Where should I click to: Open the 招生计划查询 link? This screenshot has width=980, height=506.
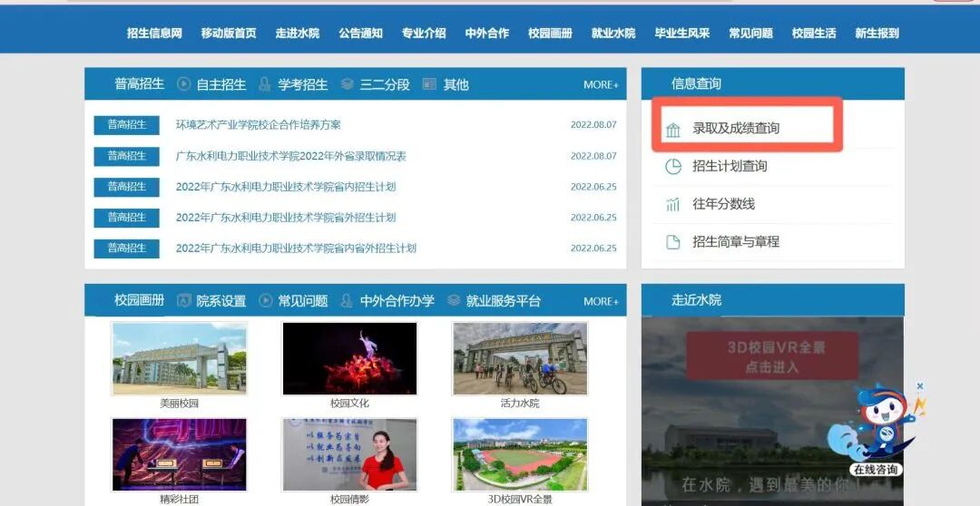pos(730,166)
